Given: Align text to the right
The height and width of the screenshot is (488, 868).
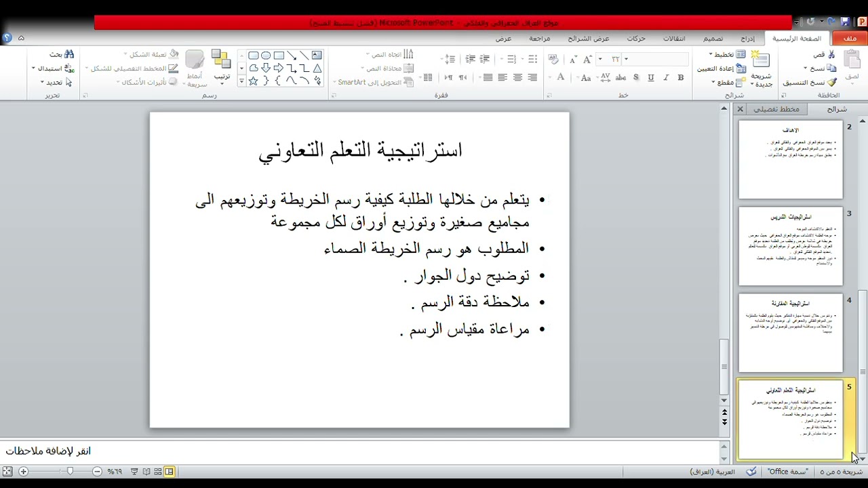Looking at the screenshot, I should point(532,78).
